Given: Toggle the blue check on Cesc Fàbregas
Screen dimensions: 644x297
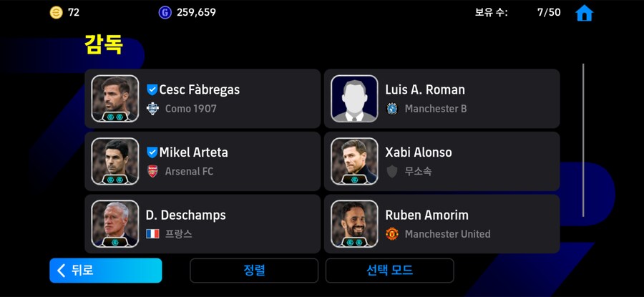Looking at the screenshot, I should point(152,89).
